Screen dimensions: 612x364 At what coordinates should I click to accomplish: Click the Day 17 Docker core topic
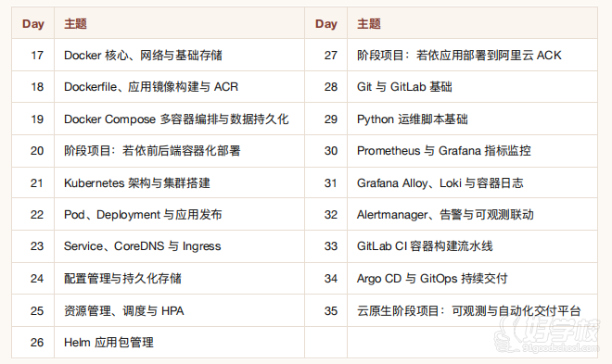pos(143,56)
